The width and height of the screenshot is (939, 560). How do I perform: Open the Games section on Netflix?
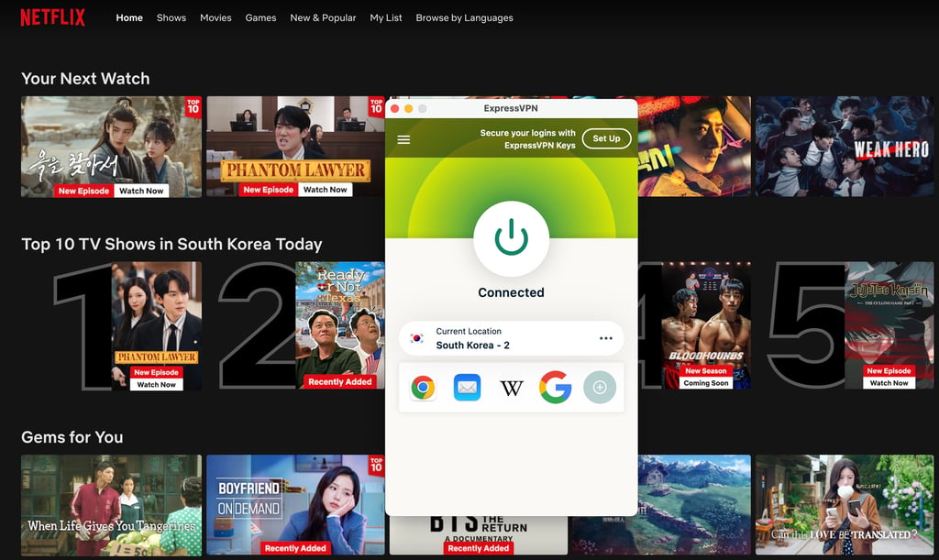click(x=260, y=18)
